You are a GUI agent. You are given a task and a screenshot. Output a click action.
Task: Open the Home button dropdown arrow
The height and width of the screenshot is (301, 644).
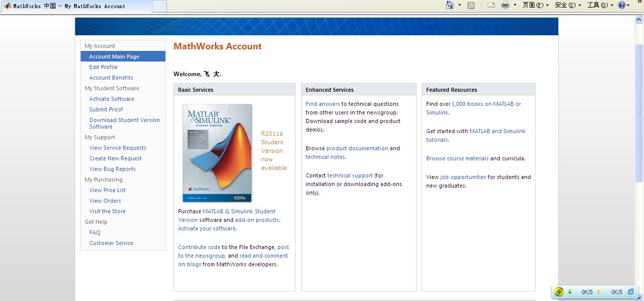tap(459, 6)
